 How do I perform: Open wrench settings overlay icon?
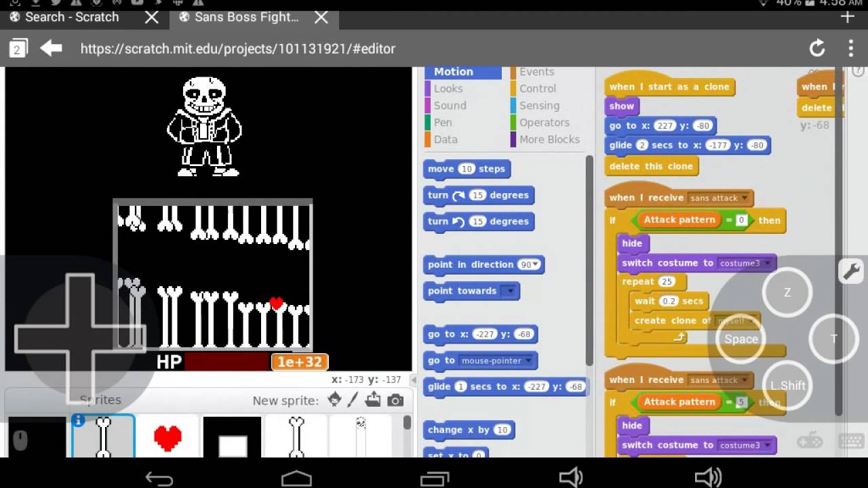852,270
